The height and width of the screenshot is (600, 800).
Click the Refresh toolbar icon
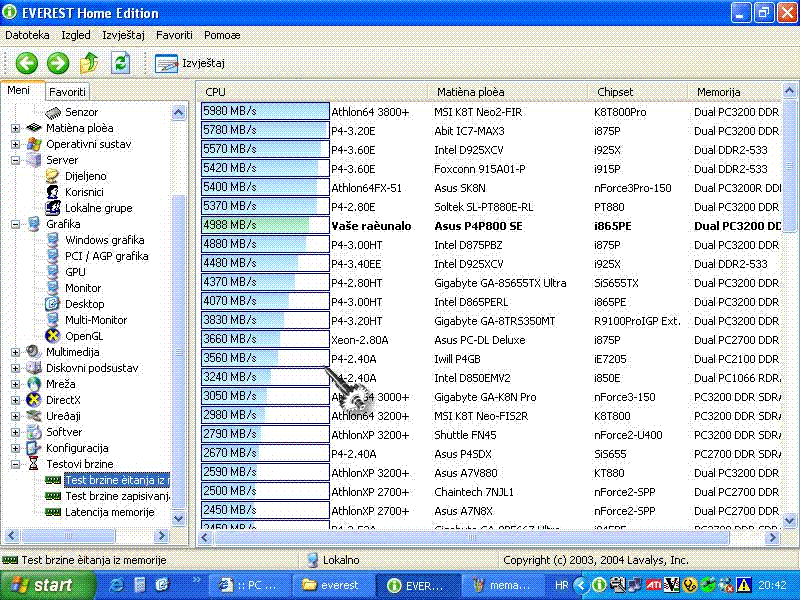tap(121, 63)
